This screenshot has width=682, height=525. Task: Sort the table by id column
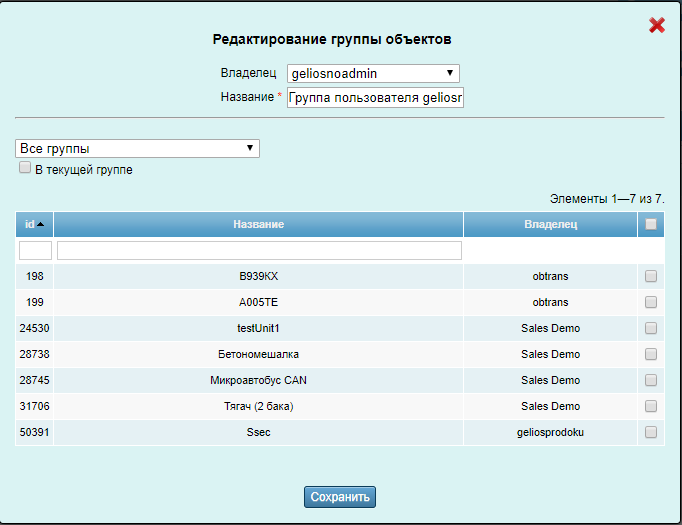(x=34, y=224)
